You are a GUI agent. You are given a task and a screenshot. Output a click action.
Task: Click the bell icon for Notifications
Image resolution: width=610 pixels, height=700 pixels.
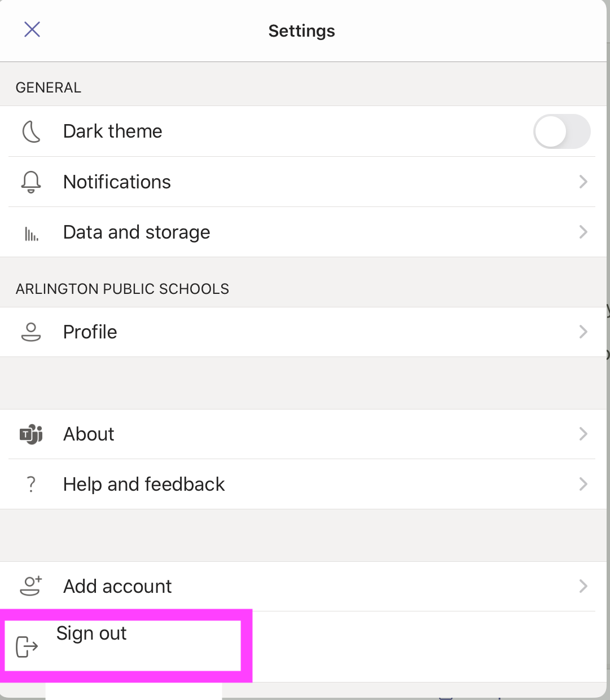coord(31,182)
